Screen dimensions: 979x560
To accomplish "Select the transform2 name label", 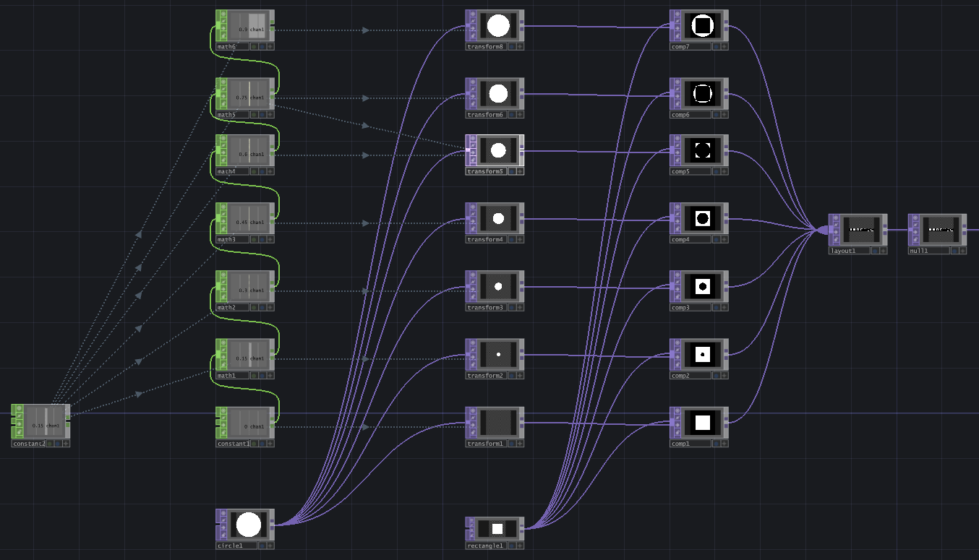I will click(x=486, y=375).
